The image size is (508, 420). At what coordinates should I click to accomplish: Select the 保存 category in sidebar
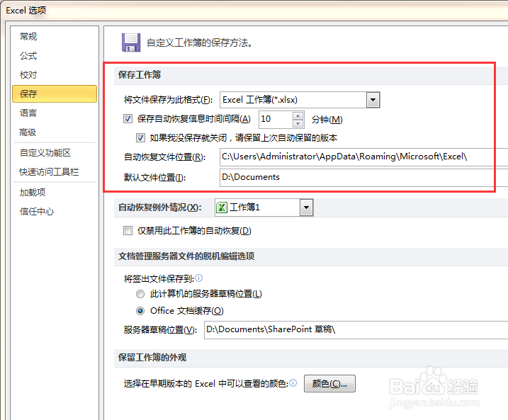[x=55, y=94]
